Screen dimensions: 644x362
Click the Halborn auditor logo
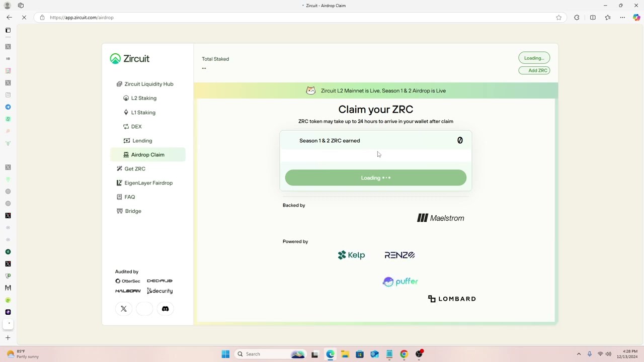click(128, 291)
